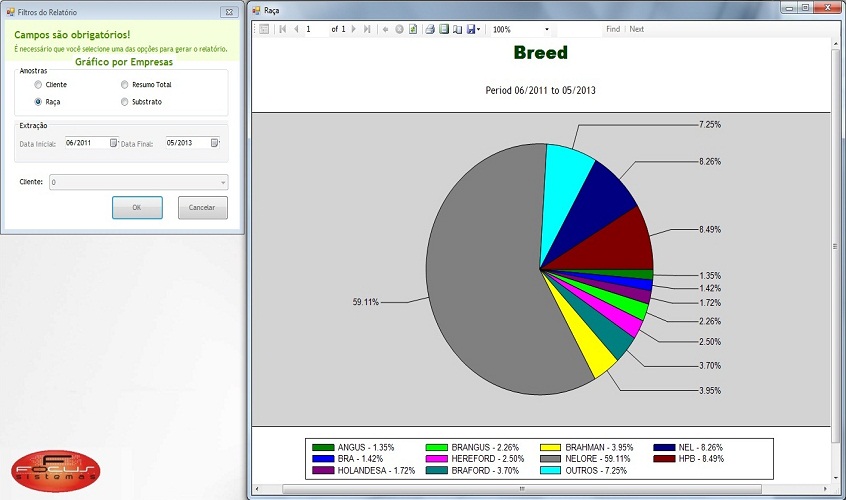This screenshot has width=846, height=500.
Task: Click the Focus Sistemas logo
Action: [x=56, y=471]
